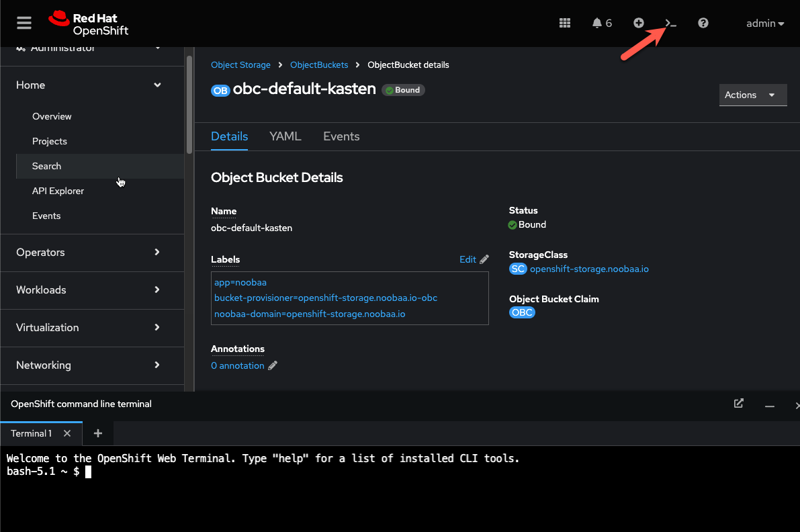
Task: Open the web terminal command line icon
Action: 670,23
